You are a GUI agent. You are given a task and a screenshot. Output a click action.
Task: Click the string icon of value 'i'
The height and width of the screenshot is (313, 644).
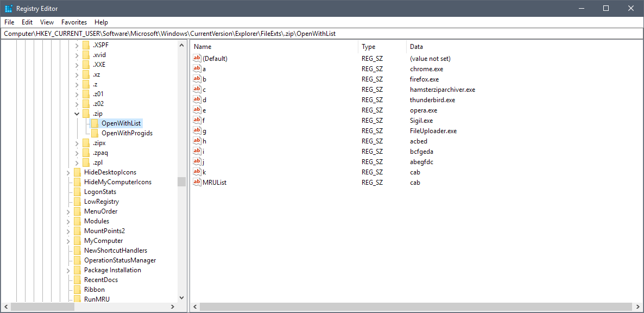(x=197, y=151)
